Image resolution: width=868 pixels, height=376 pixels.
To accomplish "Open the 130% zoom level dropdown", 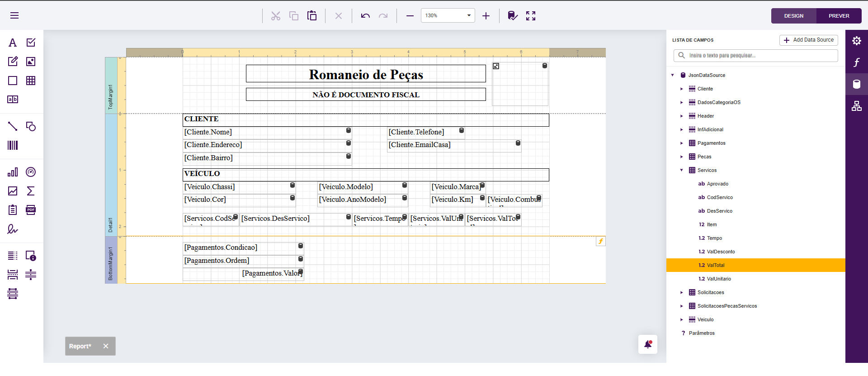I will click(x=469, y=16).
